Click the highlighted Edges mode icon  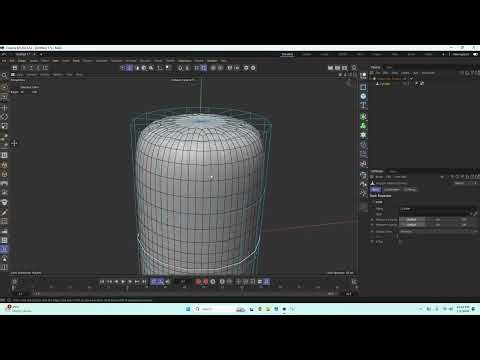130,68
